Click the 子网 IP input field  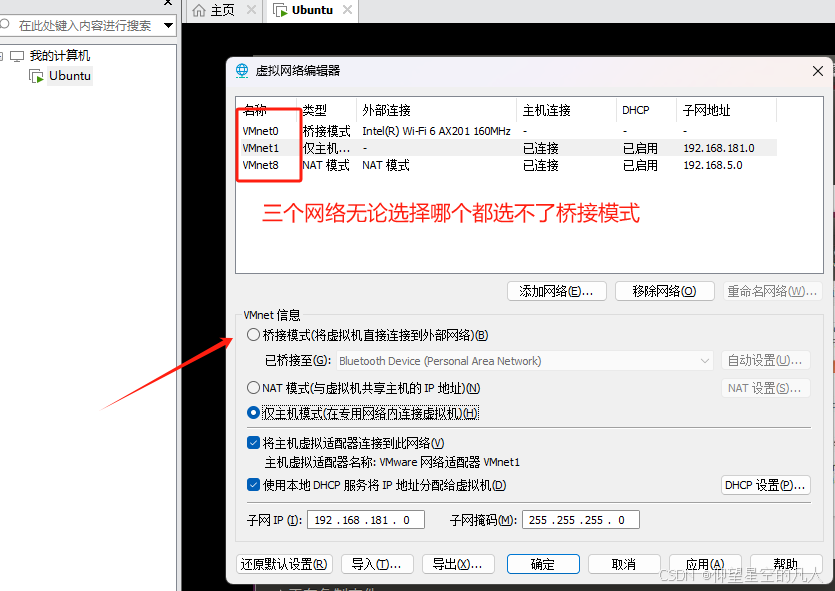tap(366, 520)
